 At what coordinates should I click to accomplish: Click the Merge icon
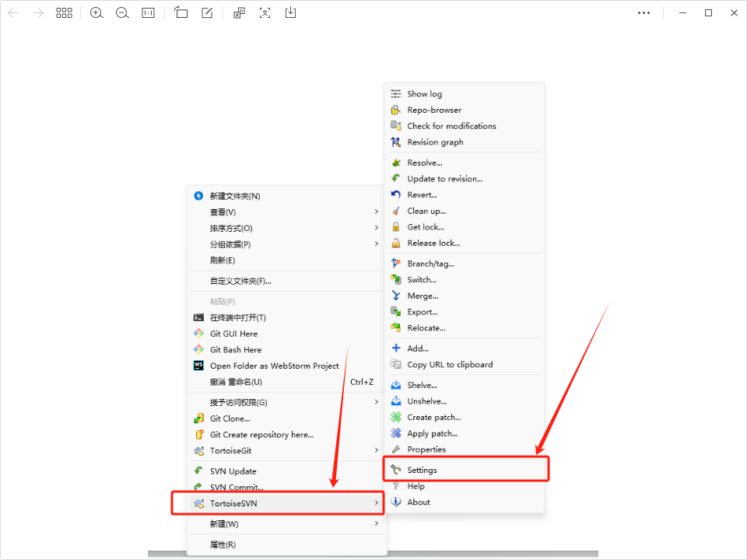tap(396, 296)
